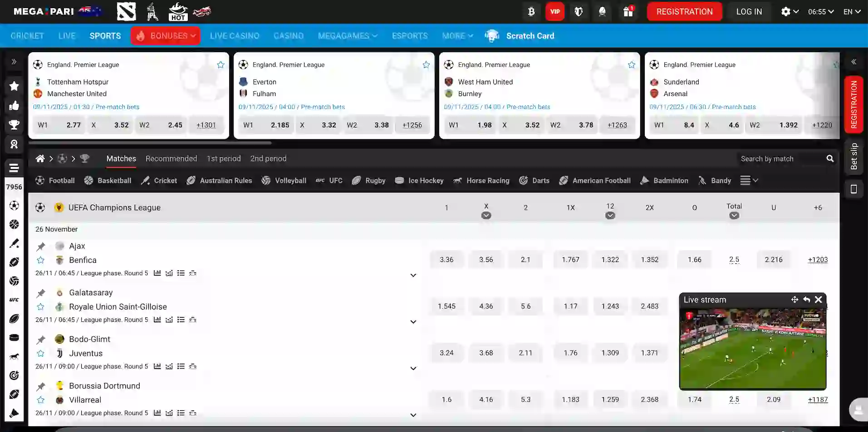
Task: Switch to the Recommended tab
Action: [171, 158]
